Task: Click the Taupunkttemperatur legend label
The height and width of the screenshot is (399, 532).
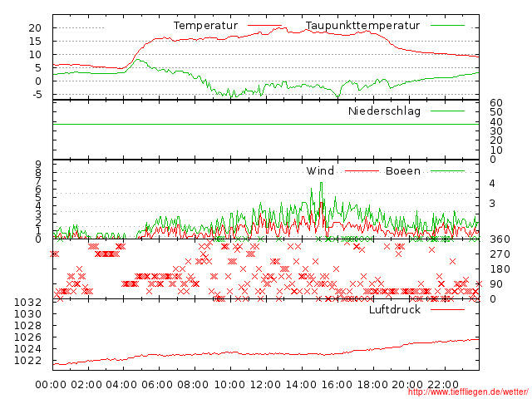Action: 362,26
